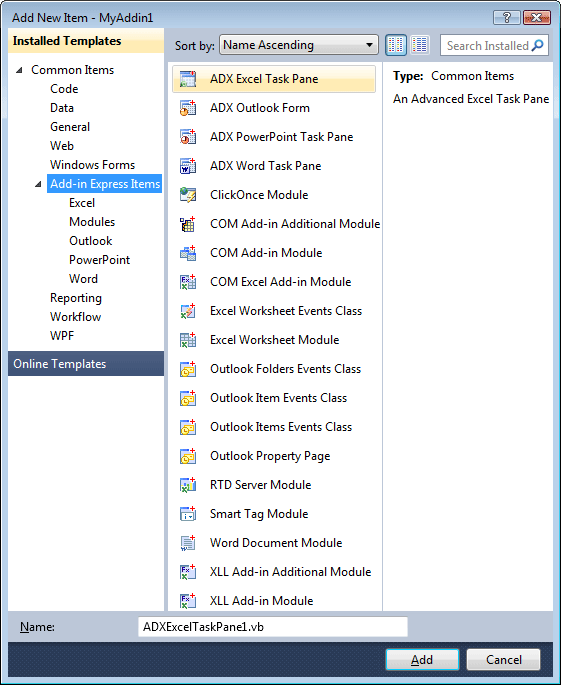Select the Outlook Property Page icon
The width and height of the screenshot is (561, 685).
188,456
